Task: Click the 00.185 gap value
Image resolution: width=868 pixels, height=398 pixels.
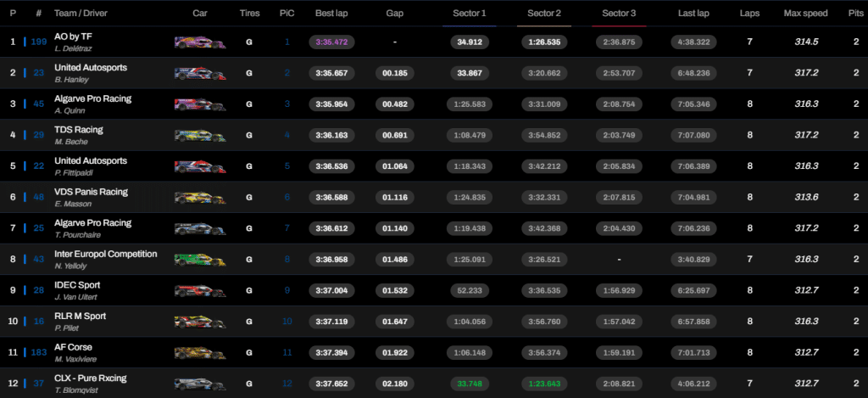Action: click(x=395, y=73)
